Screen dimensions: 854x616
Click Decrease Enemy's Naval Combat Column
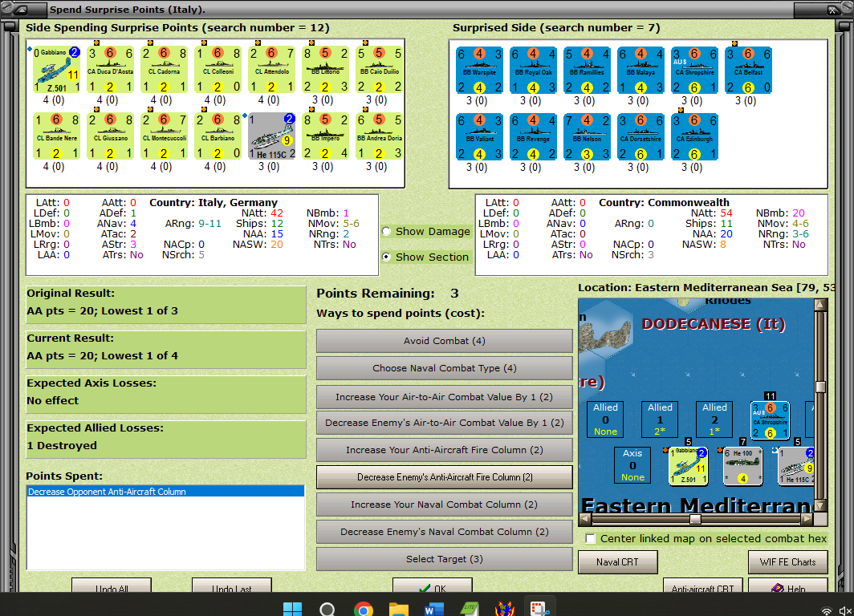coord(445,532)
